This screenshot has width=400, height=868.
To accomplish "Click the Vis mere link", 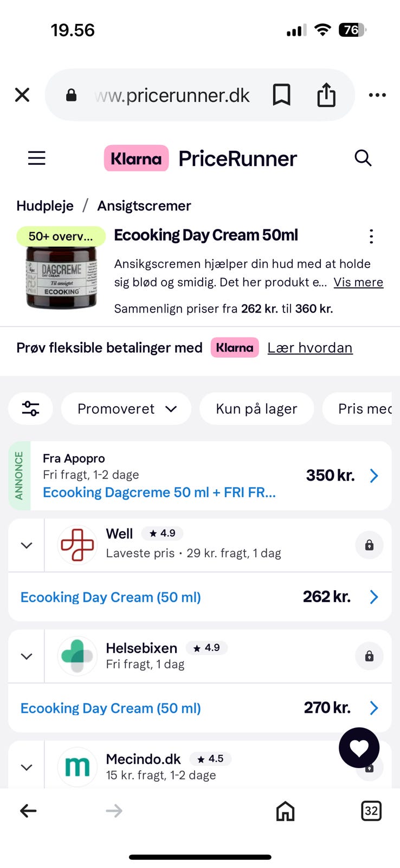I will 358,282.
